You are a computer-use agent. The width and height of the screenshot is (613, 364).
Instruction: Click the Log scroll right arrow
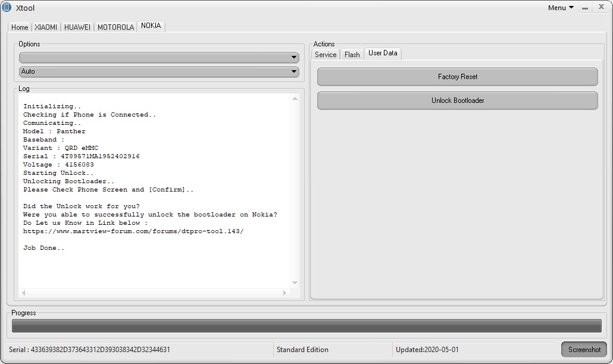284,293
